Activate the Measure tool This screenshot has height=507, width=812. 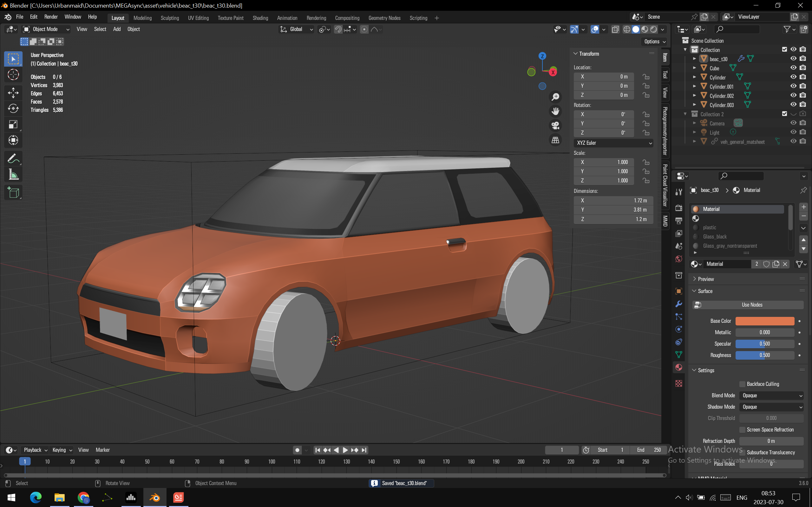pyautogui.click(x=13, y=174)
